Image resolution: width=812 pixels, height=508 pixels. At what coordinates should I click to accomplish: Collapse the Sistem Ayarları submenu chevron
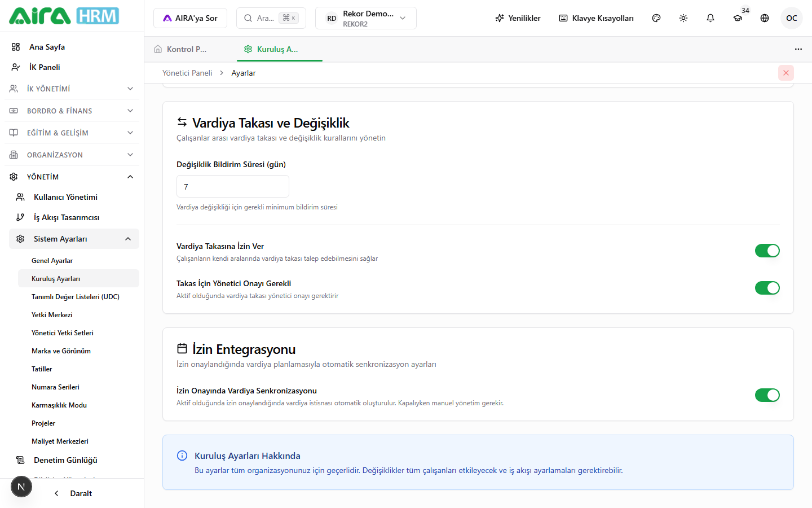click(x=128, y=239)
